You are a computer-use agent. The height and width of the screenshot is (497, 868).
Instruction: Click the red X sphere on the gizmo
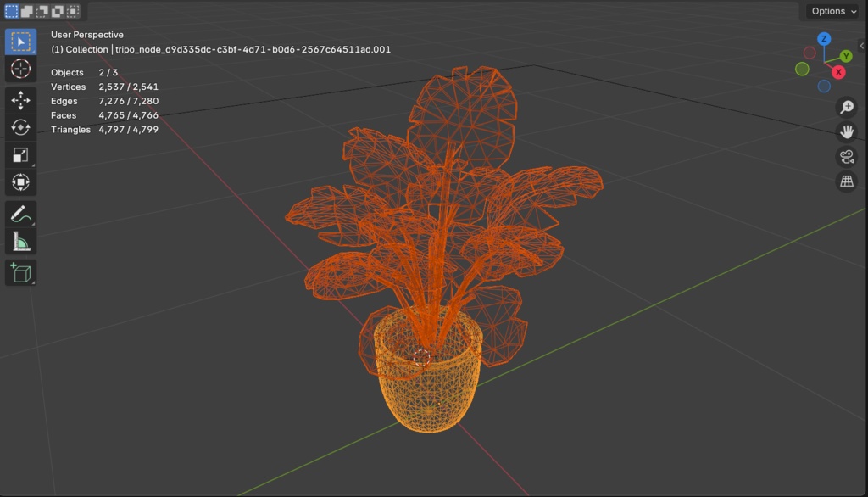tap(838, 72)
